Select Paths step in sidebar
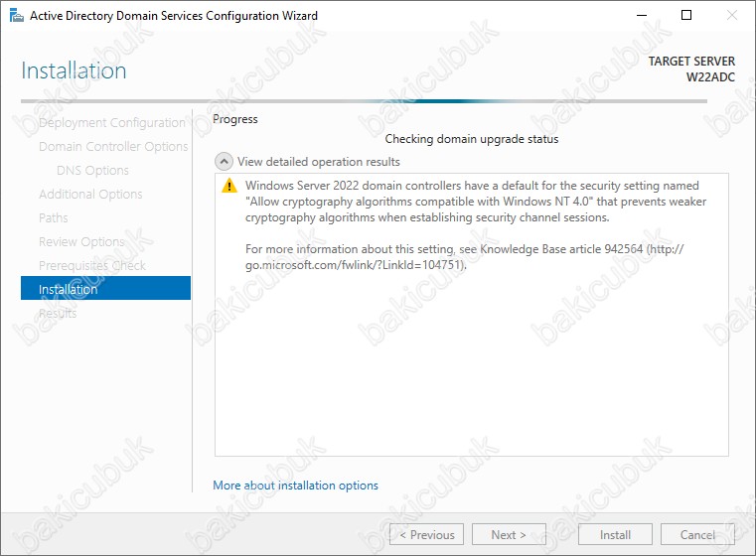This screenshot has width=756, height=556. point(53,217)
